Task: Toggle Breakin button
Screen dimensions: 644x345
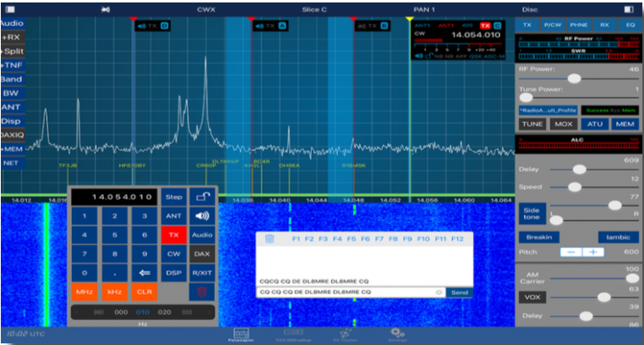Action: click(539, 237)
